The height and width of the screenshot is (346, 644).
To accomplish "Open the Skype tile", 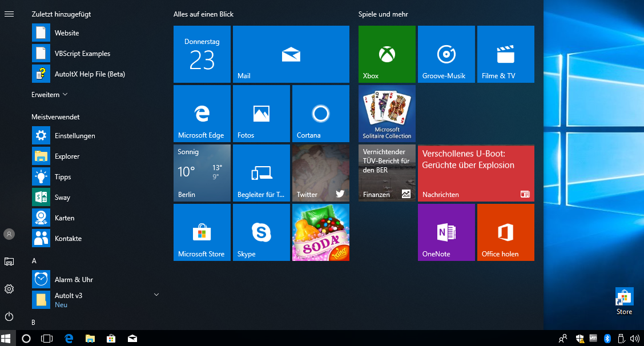I will pos(261,232).
